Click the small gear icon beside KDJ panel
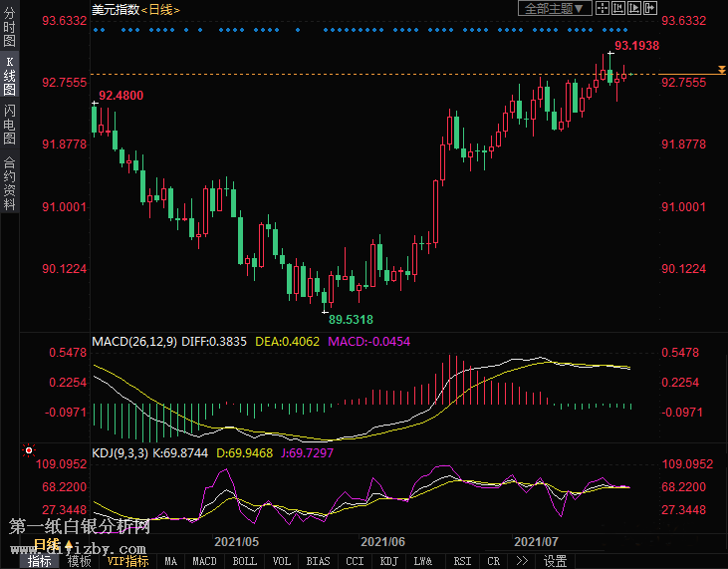728x569 pixels. point(29,451)
